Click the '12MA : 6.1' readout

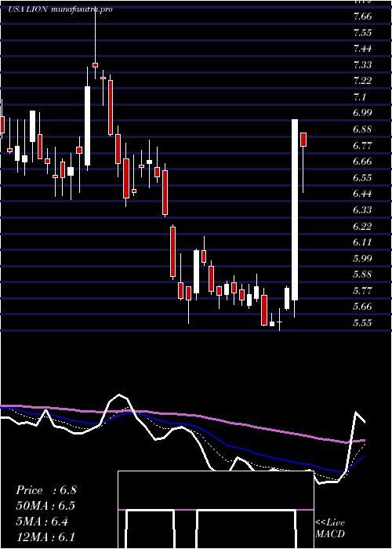(x=45, y=537)
